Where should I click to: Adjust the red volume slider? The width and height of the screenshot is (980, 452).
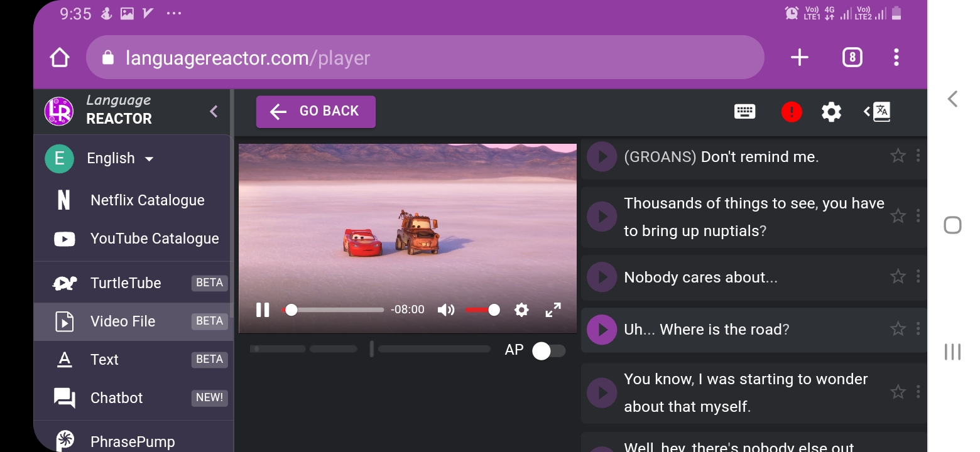(482, 309)
